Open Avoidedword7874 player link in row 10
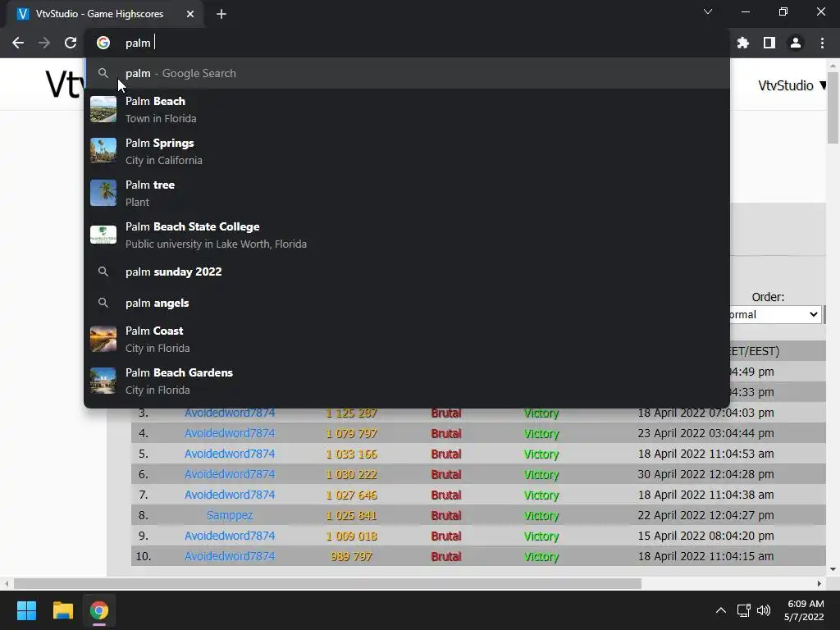Image resolution: width=840 pixels, height=630 pixels. (x=230, y=556)
